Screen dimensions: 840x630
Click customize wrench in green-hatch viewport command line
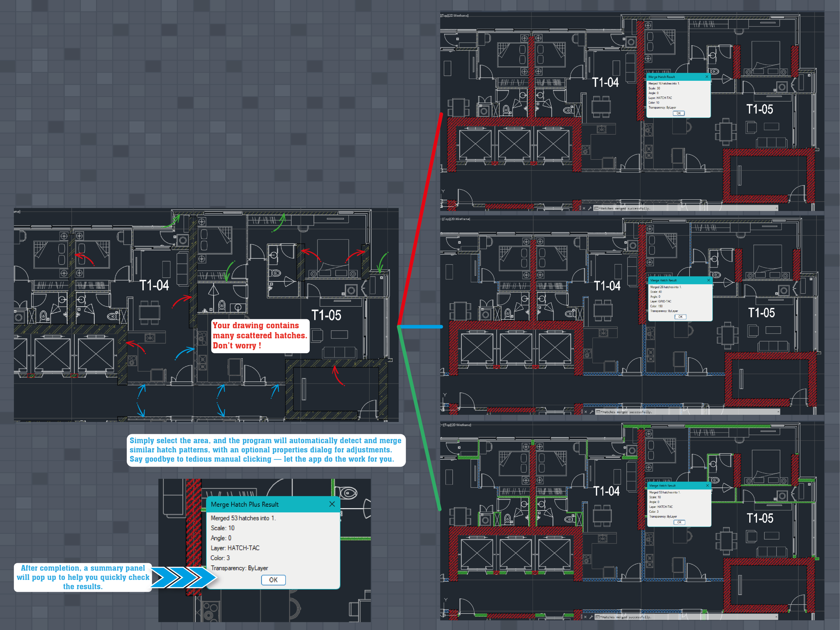point(591,617)
